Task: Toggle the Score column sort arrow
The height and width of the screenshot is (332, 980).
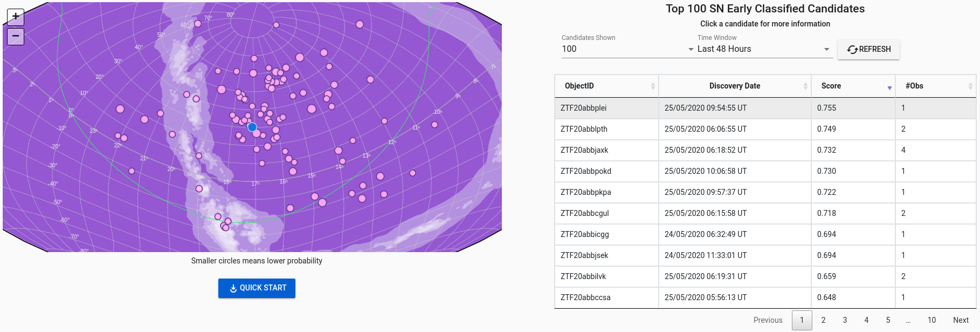Action: click(889, 87)
